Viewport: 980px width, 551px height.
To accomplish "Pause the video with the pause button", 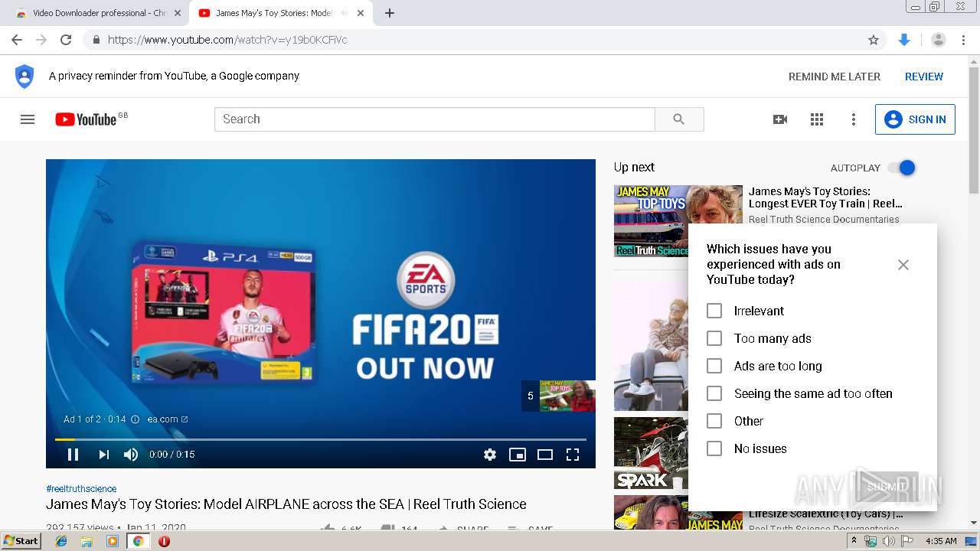I will pyautogui.click(x=73, y=455).
